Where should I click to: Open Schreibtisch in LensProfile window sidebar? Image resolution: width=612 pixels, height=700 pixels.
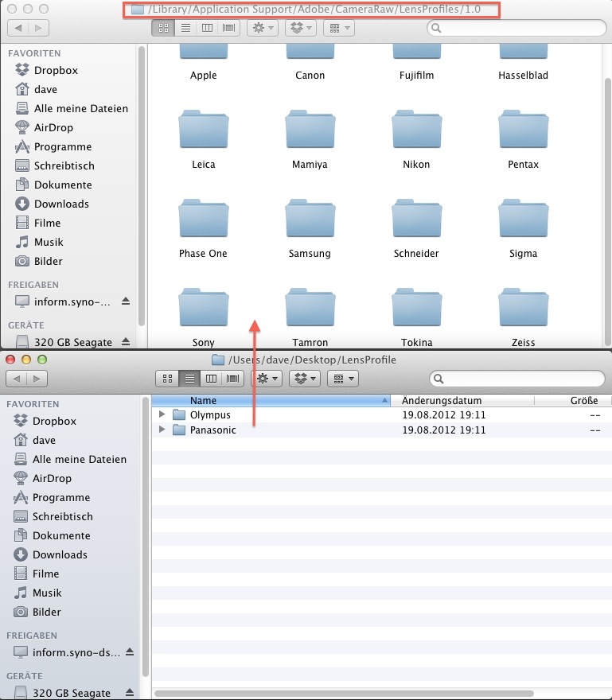coord(53,516)
